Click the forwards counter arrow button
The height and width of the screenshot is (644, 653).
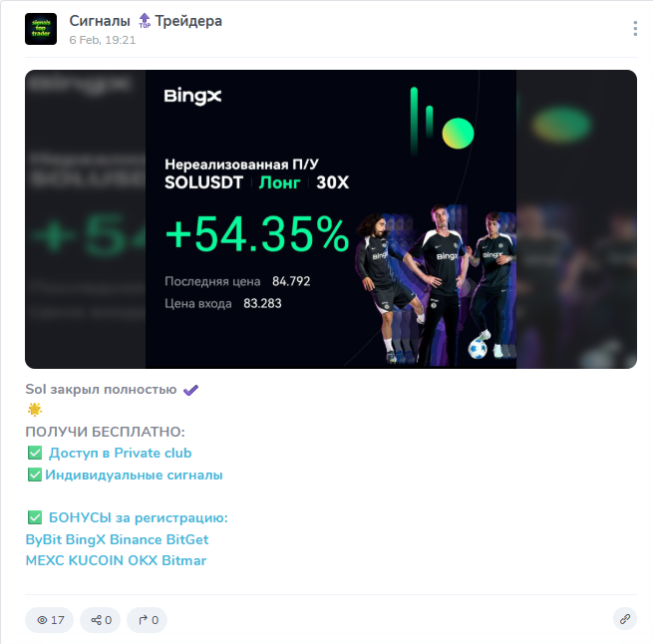(147, 620)
